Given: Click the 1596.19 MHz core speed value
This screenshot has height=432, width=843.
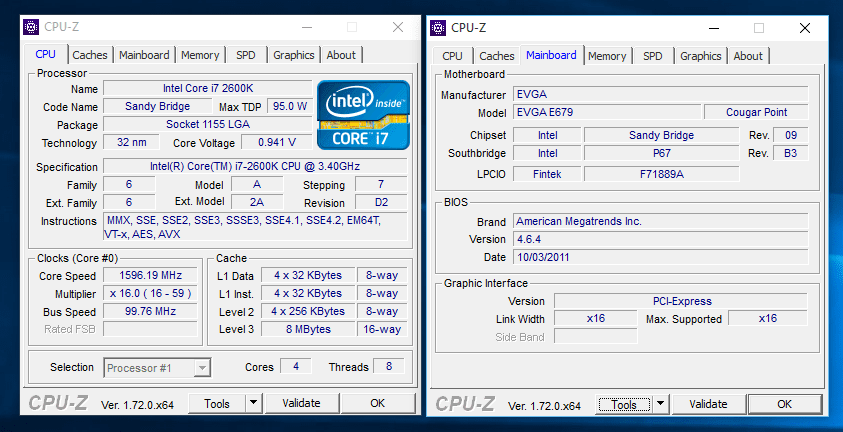Looking at the screenshot, I should click(150, 276).
